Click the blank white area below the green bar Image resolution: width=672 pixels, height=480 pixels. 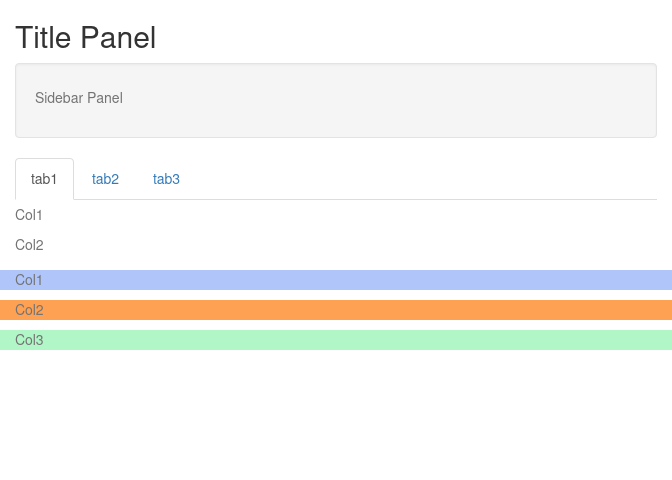(336, 415)
